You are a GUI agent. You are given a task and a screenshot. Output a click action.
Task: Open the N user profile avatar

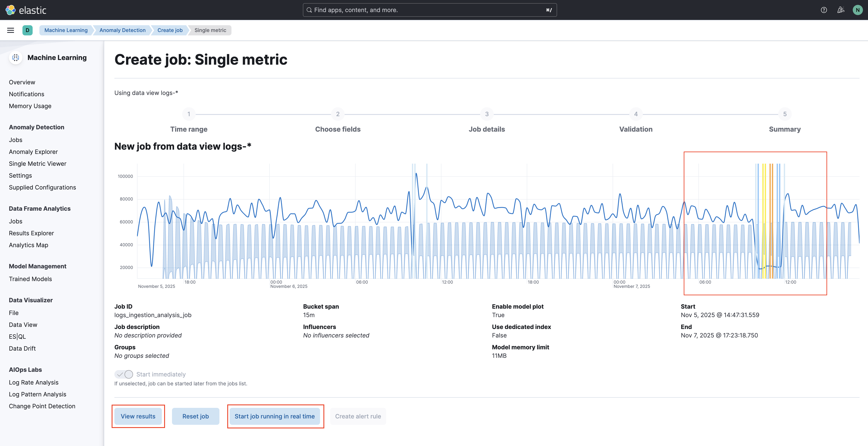[x=858, y=10]
